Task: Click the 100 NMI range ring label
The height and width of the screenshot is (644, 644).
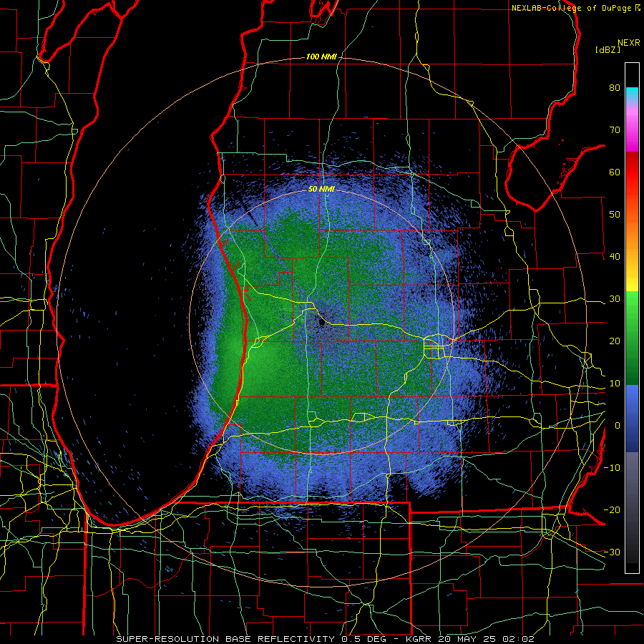Action: point(321,57)
